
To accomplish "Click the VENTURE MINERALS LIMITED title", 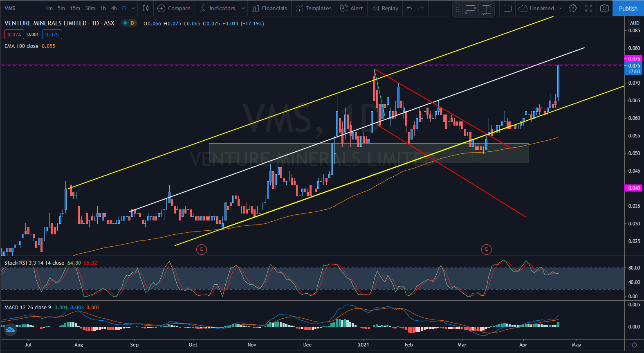I will tap(45, 23).
